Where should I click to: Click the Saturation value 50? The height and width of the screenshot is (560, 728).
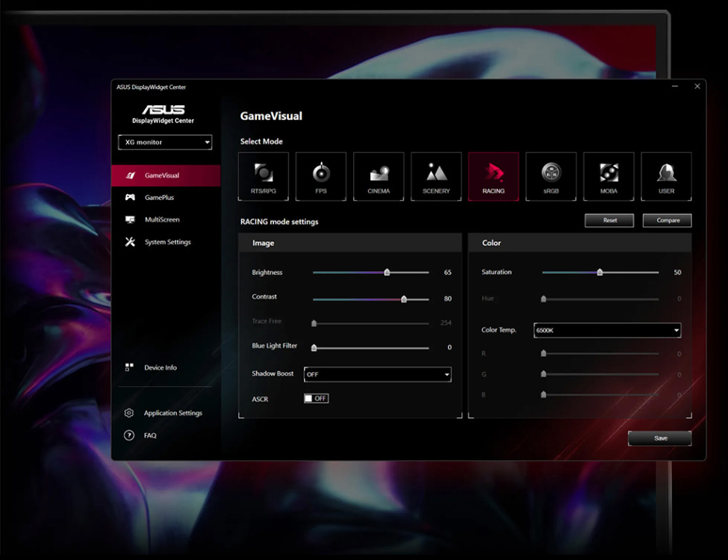click(677, 273)
